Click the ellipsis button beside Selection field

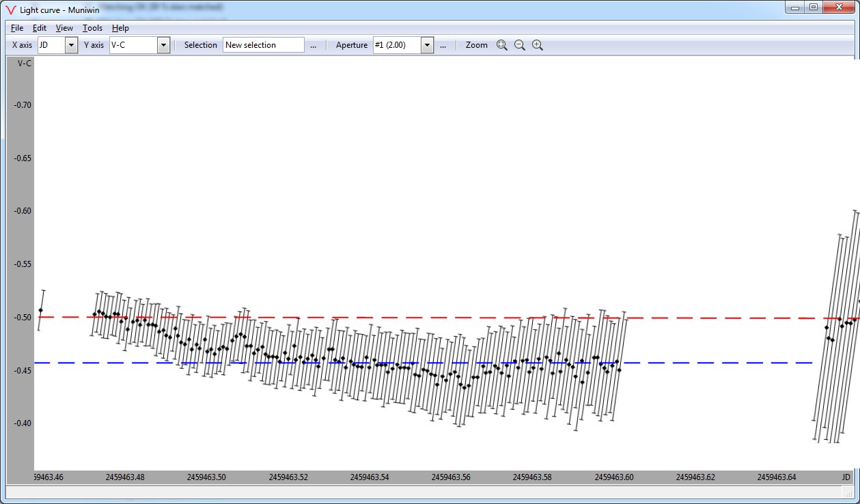click(x=313, y=45)
